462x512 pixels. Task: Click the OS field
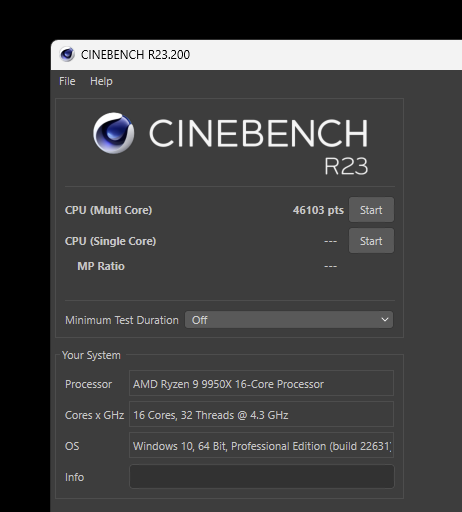click(x=261, y=445)
